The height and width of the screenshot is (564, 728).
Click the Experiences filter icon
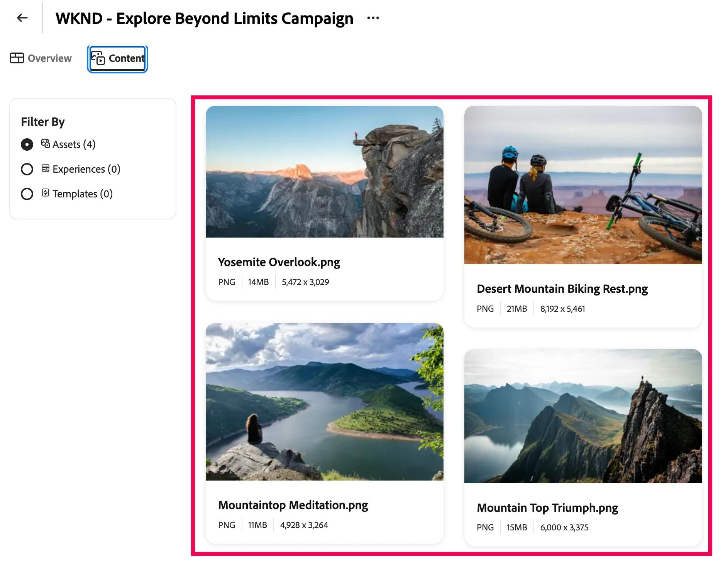tap(46, 168)
